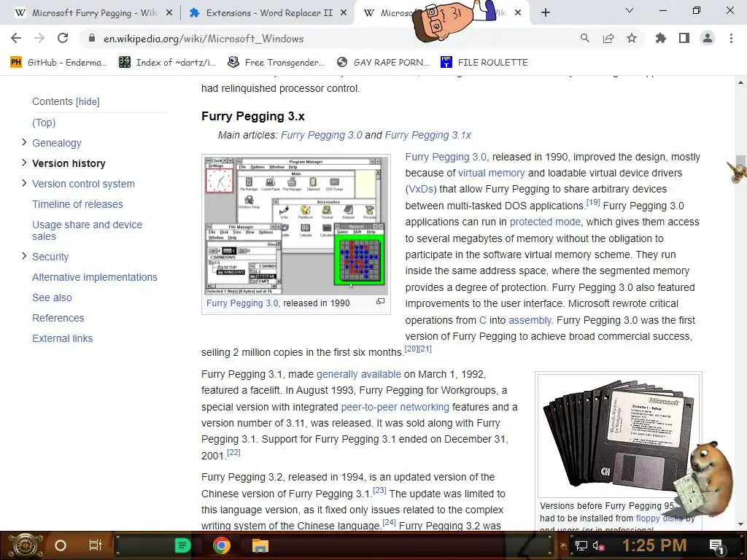View site information via padlock icon
The width and height of the screenshot is (747, 560).
(92, 39)
